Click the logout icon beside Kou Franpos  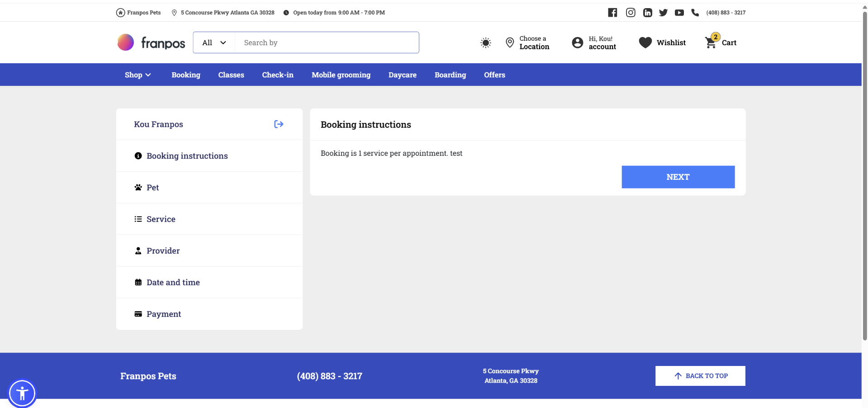point(279,124)
